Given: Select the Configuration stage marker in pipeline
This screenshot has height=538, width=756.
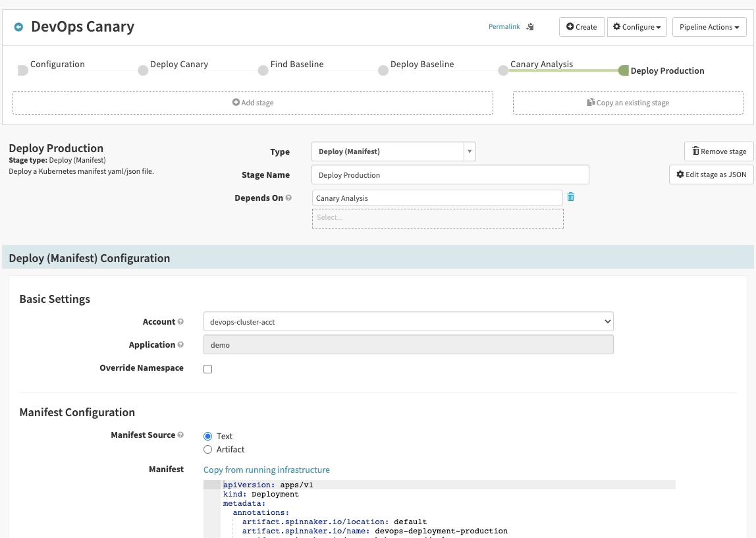Looking at the screenshot, I should [x=23, y=70].
